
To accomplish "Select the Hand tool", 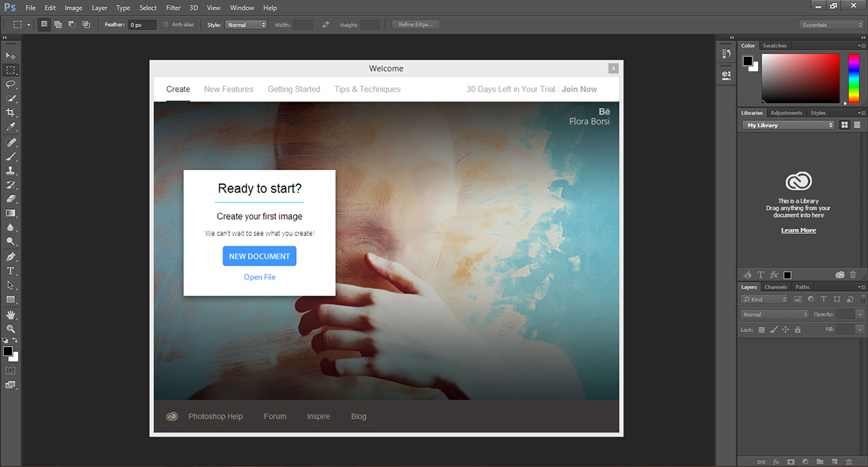I will [x=10, y=314].
